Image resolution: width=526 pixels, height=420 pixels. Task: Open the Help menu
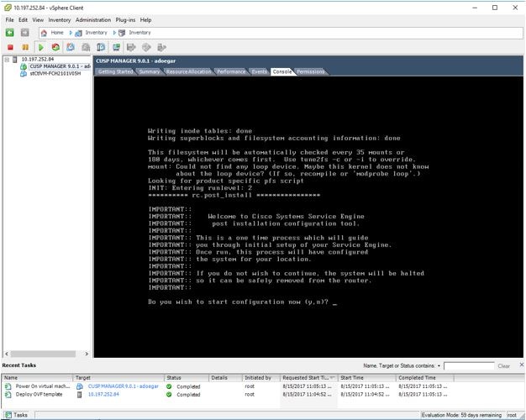point(145,20)
